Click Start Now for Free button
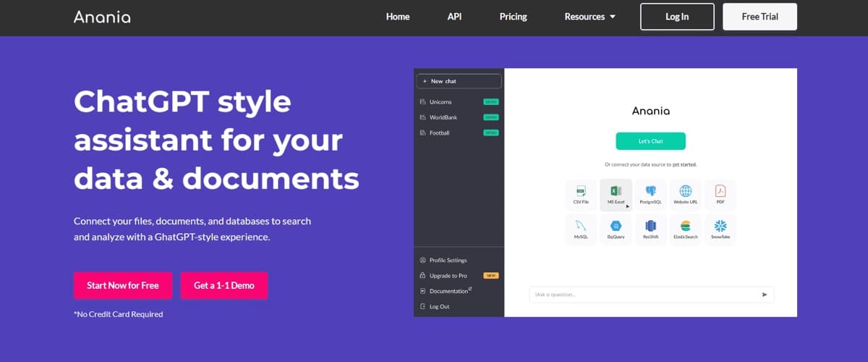Image resolution: width=868 pixels, height=362 pixels. pyautogui.click(x=123, y=285)
